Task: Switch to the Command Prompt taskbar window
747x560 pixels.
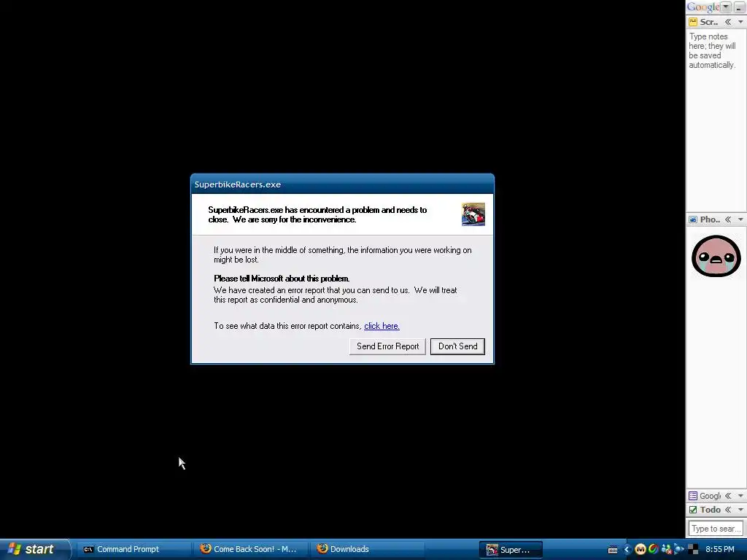Action: pos(134,549)
